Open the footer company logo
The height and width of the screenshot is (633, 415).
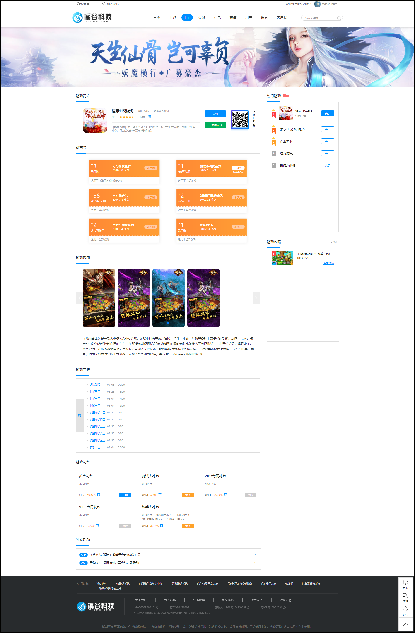(96, 606)
